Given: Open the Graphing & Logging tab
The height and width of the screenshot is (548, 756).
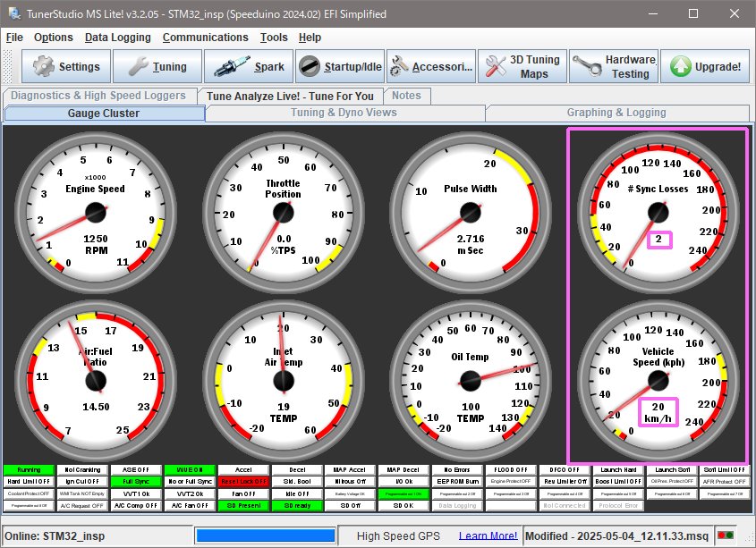Looking at the screenshot, I should [616, 113].
